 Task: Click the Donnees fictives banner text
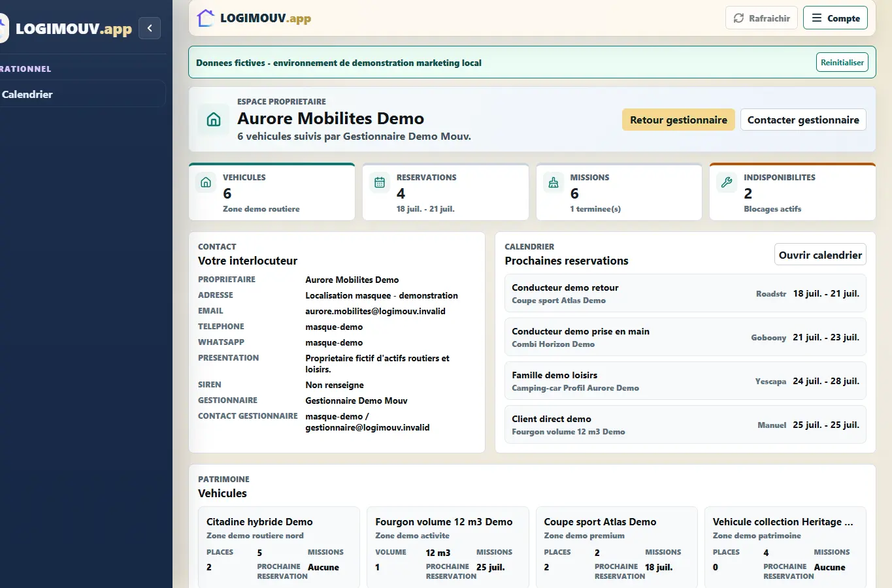[x=339, y=63]
